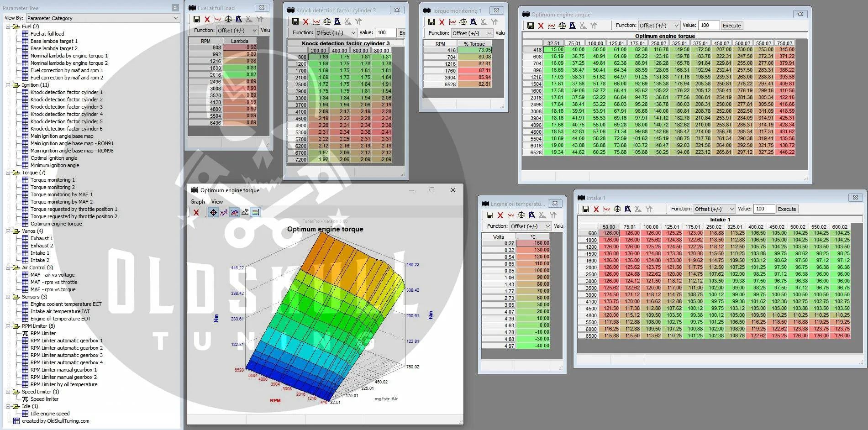Click save icon in Fuel at full load window
Screen dimensions: 868x430
coord(196,19)
